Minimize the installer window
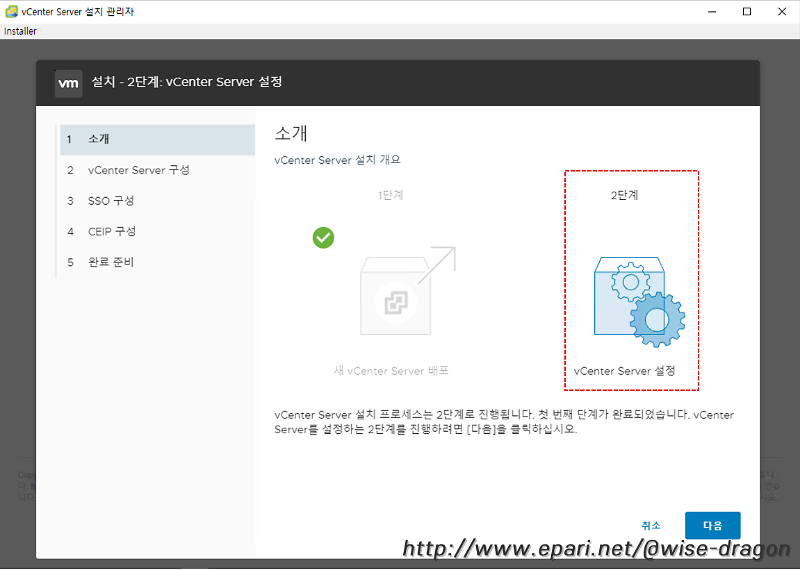The height and width of the screenshot is (570, 800). [712, 11]
